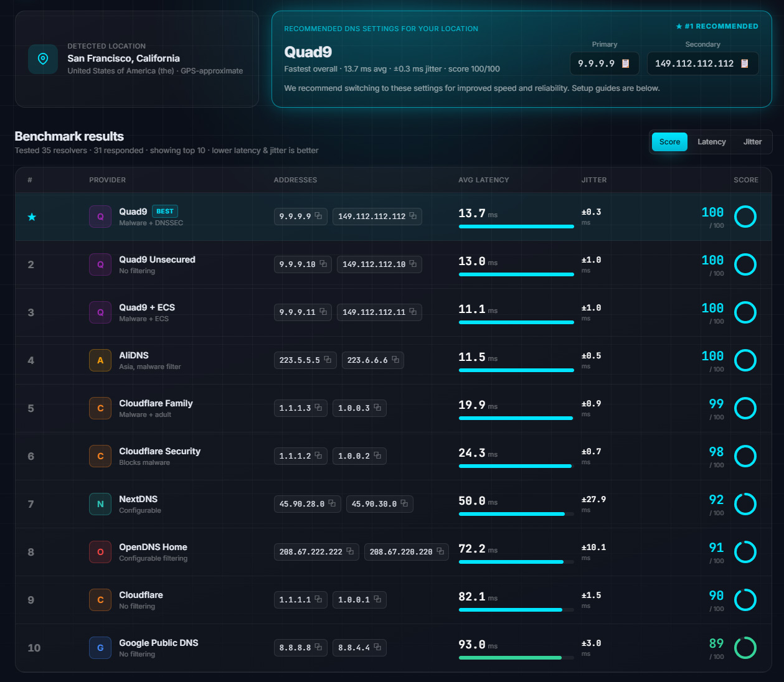The height and width of the screenshot is (682, 784).
Task: Sort results by Score tab
Action: [669, 142]
